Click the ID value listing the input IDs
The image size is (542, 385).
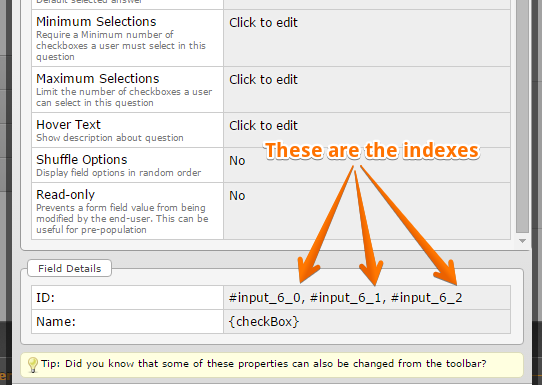(x=345, y=298)
